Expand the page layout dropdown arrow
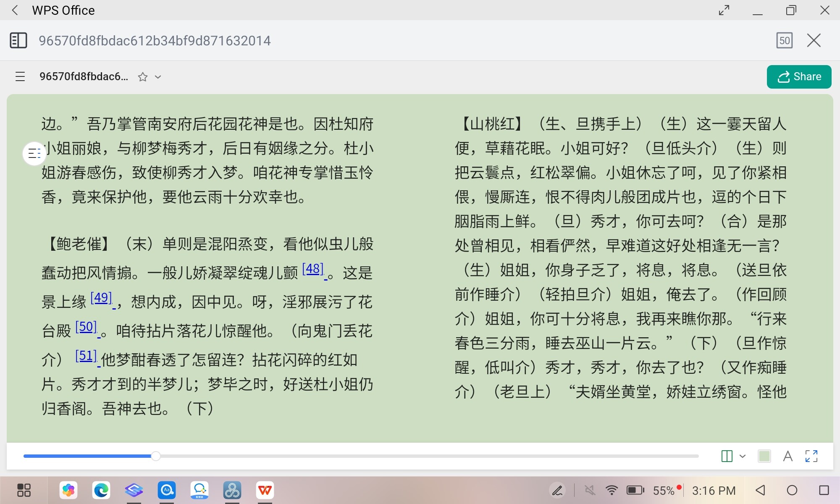The width and height of the screenshot is (840, 504). tap(743, 456)
